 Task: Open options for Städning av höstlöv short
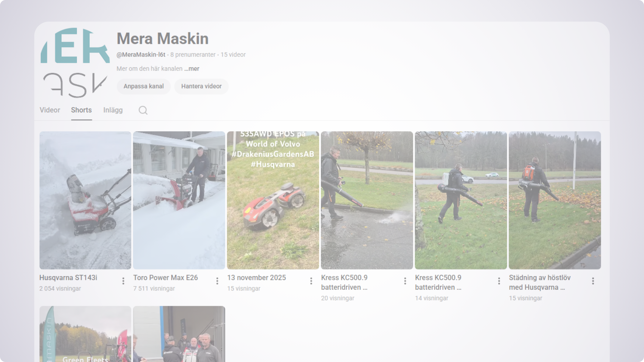pos(593,281)
